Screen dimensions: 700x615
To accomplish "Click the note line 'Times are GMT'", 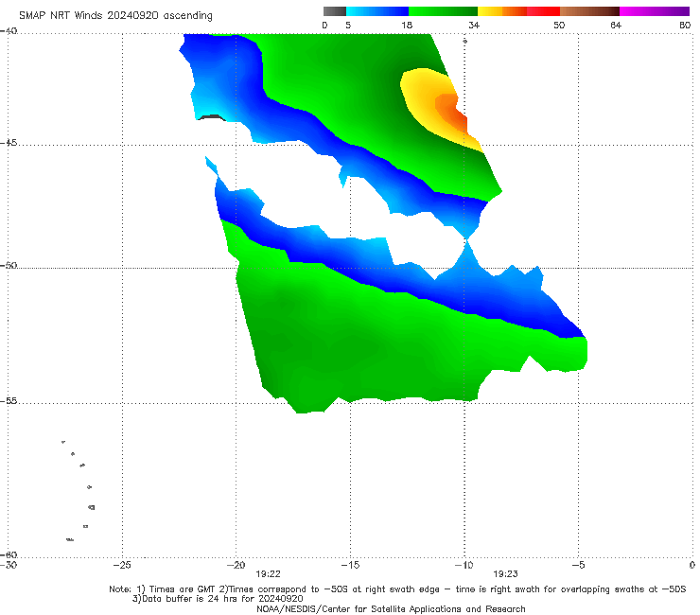I will tap(183, 589).
